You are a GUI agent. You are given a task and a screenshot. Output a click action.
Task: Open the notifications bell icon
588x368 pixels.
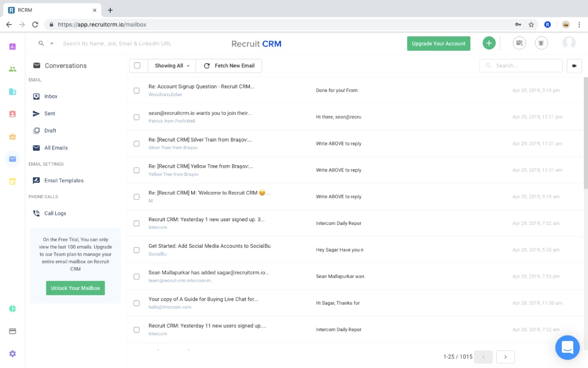coord(541,43)
